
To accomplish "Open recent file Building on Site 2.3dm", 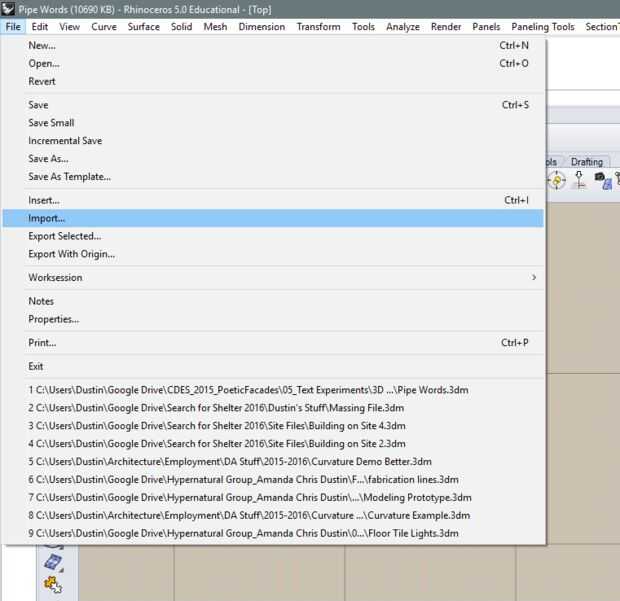I will [273, 444].
